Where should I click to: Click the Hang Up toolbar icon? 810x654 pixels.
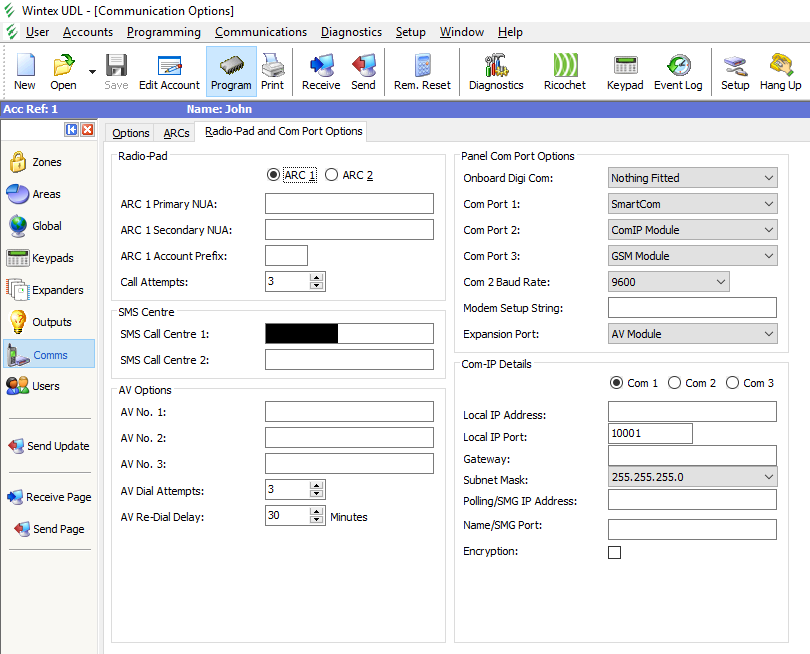click(x=780, y=72)
